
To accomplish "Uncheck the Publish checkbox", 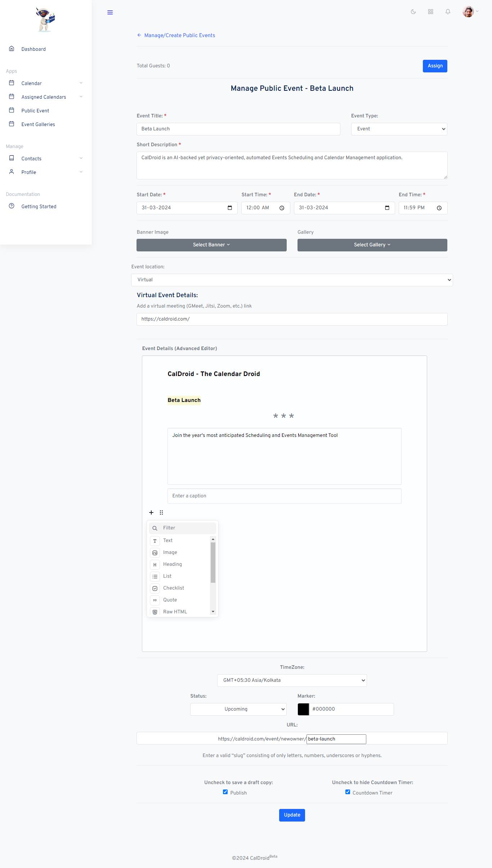I will coord(225,792).
